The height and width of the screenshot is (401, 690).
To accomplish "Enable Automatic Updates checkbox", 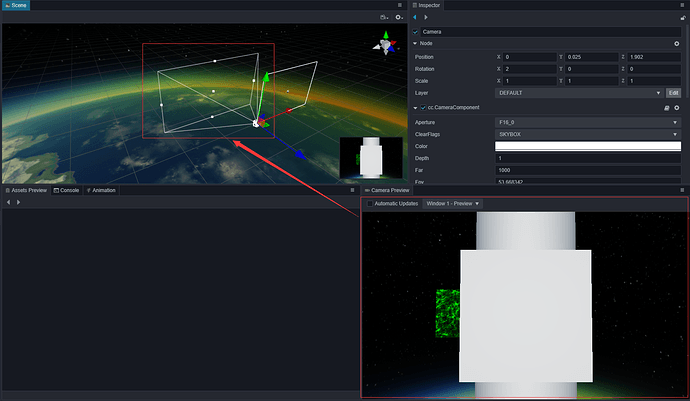I will (x=370, y=203).
